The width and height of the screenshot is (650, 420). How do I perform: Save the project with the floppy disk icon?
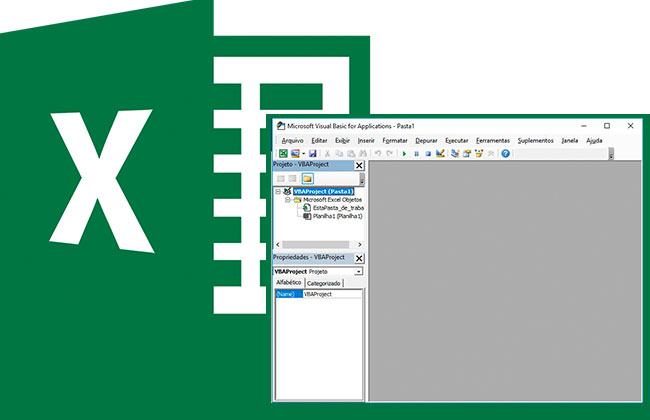click(313, 154)
